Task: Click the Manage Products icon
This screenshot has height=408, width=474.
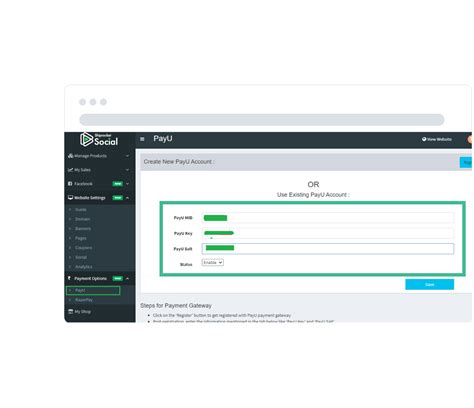Action: 70,156
